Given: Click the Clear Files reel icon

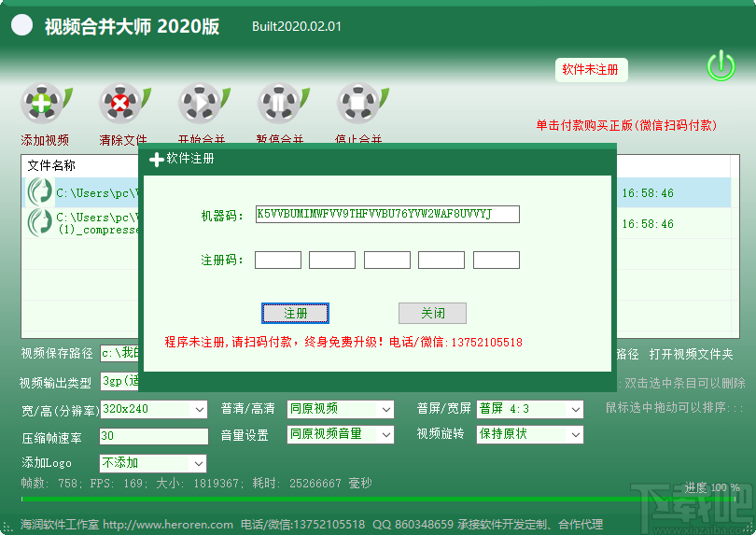Looking at the screenshot, I should pos(124,104).
